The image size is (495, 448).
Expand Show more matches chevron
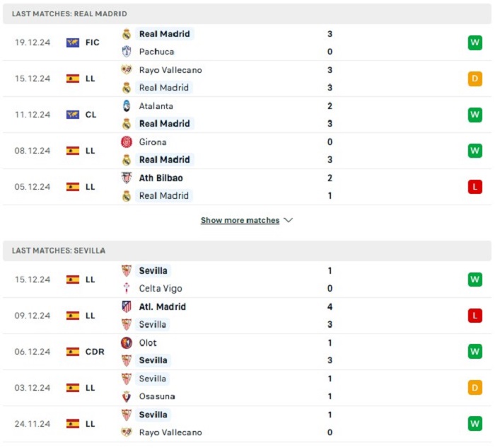(289, 220)
